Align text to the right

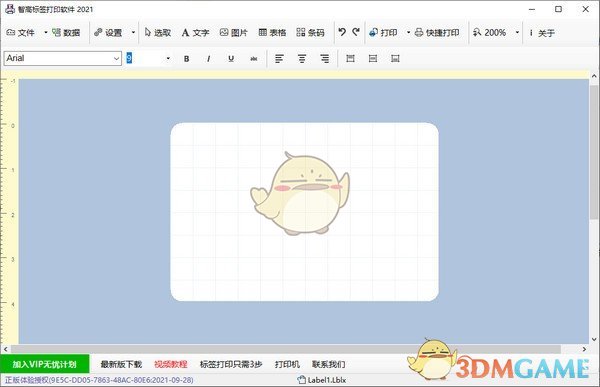coord(324,59)
